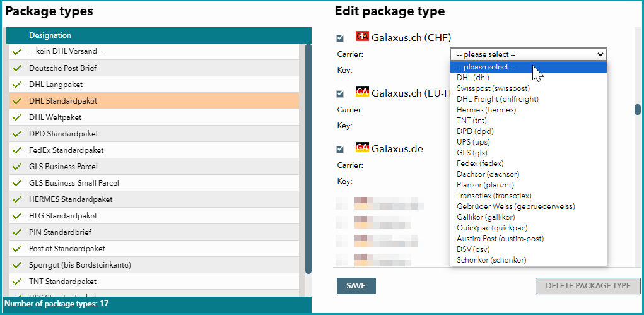Choose GLS (gls) carrier
Viewport: 644px width, 315px height.
pyautogui.click(x=528, y=153)
